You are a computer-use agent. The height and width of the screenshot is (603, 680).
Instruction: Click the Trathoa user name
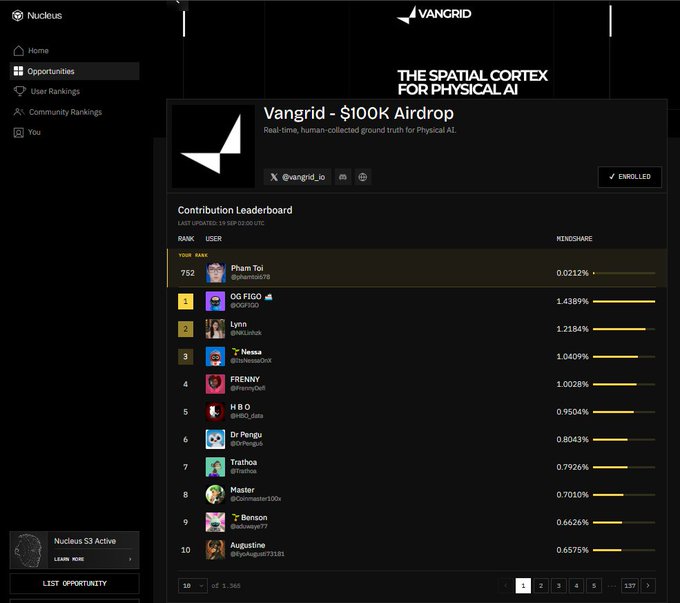[243, 462]
